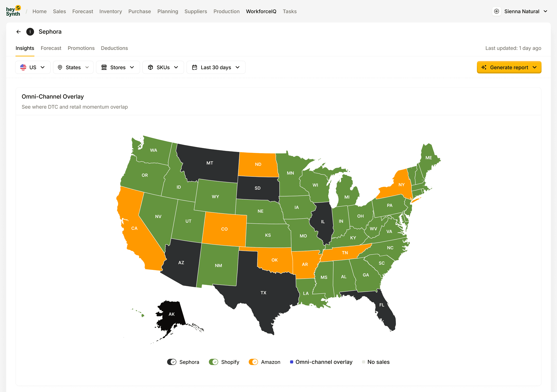Toggle the Shopify channel switch
Viewport: 557px width, 392px height.
click(214, 362)
